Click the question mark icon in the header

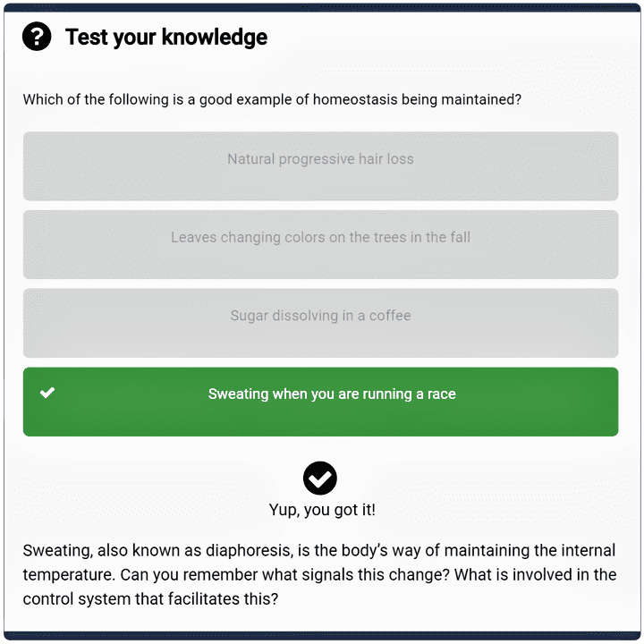point(37,37)
